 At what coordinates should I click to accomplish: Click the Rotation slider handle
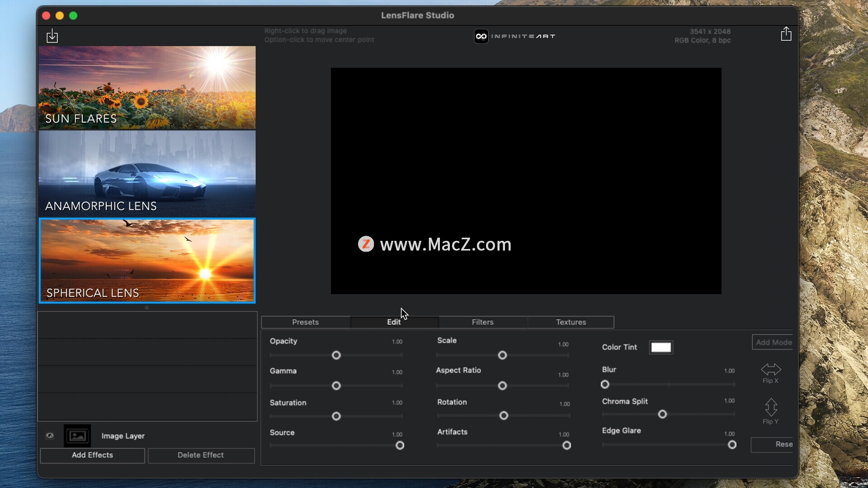coord(504,416)
